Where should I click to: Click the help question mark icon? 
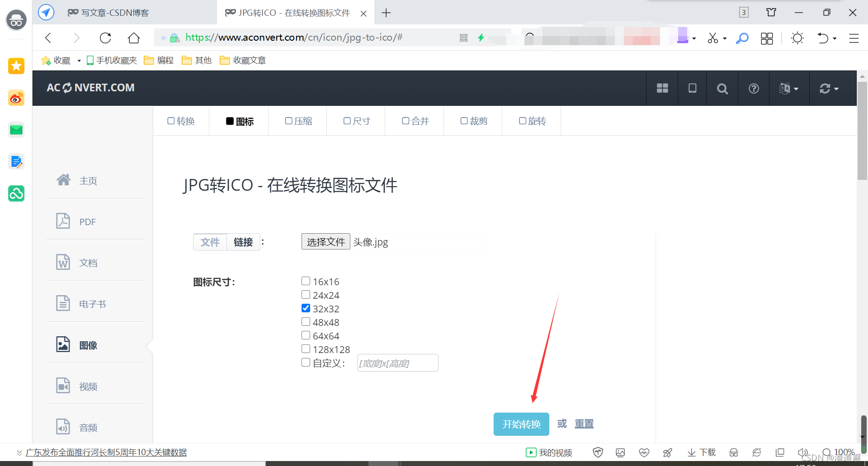click(754, 89)
